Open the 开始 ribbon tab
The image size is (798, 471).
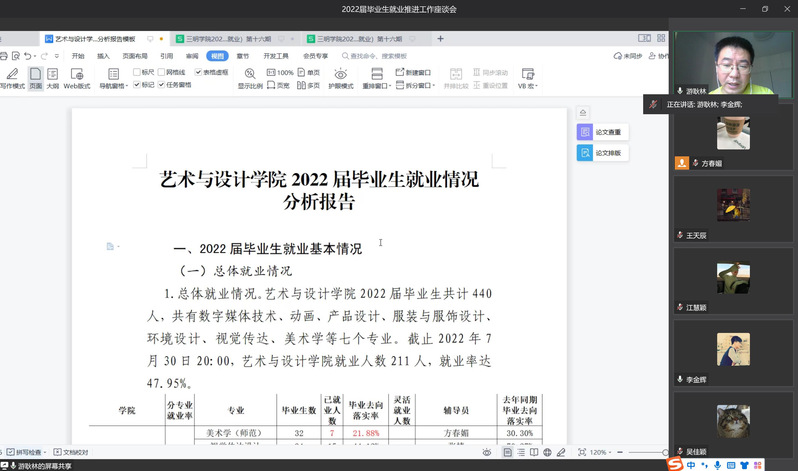tap(78, 56)
